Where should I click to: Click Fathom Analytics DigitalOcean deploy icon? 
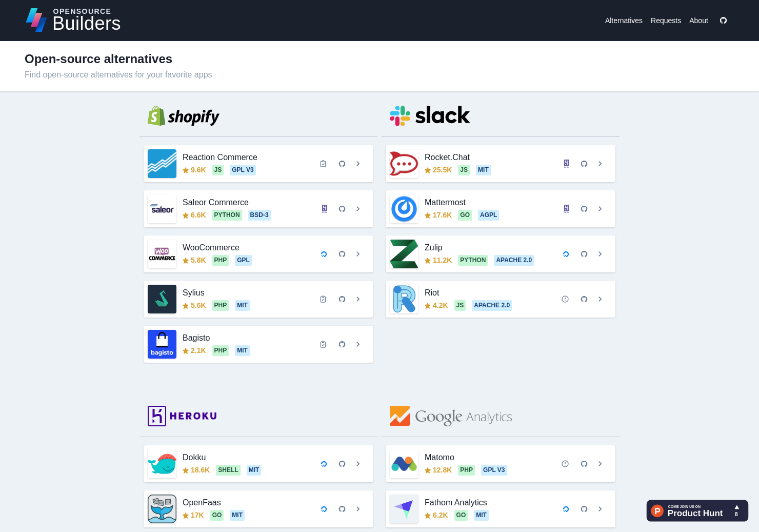coord(566,509)
